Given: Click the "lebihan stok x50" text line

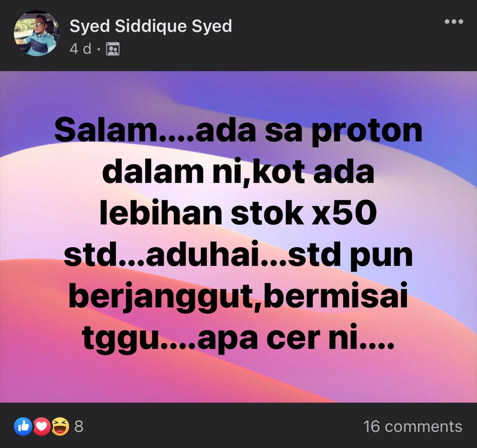Looking at the screenshot, I should pos(238,213).
